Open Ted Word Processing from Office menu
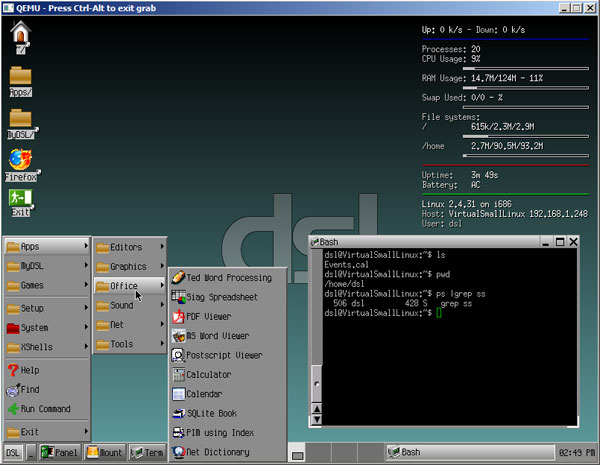Viewport: 600px width, 465px height. (x=228, y=277)
